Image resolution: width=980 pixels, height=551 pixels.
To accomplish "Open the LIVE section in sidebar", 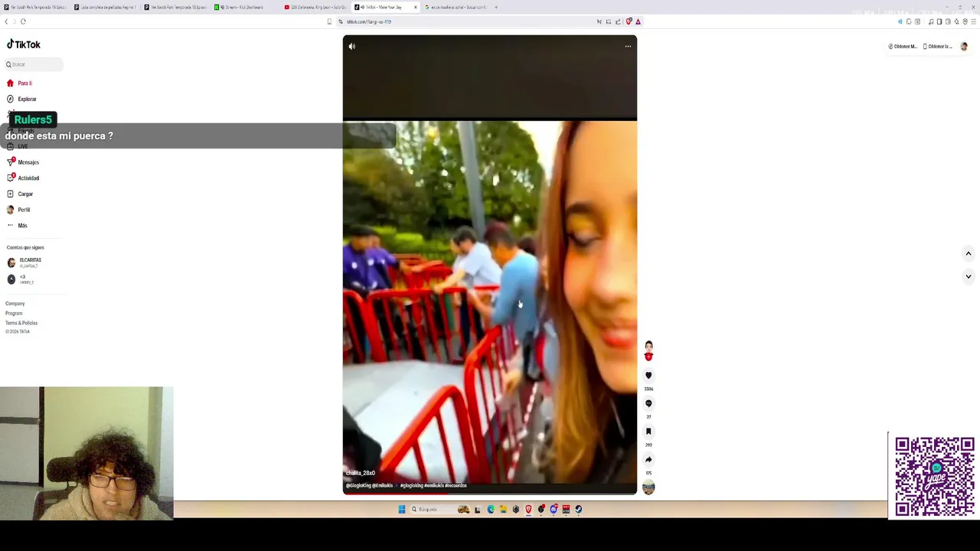I will tap(18, 146).
